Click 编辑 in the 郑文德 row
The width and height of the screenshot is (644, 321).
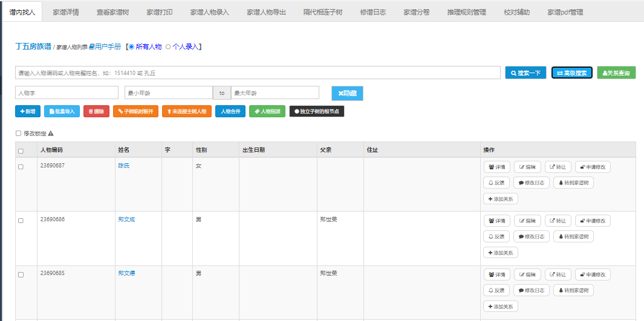pyautogui.click(x=527, y=274)
